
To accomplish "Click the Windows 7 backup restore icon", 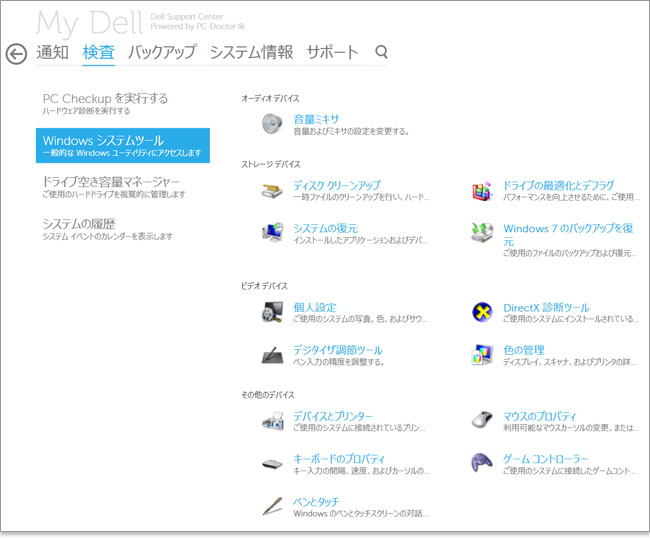I will click(482, 233).
